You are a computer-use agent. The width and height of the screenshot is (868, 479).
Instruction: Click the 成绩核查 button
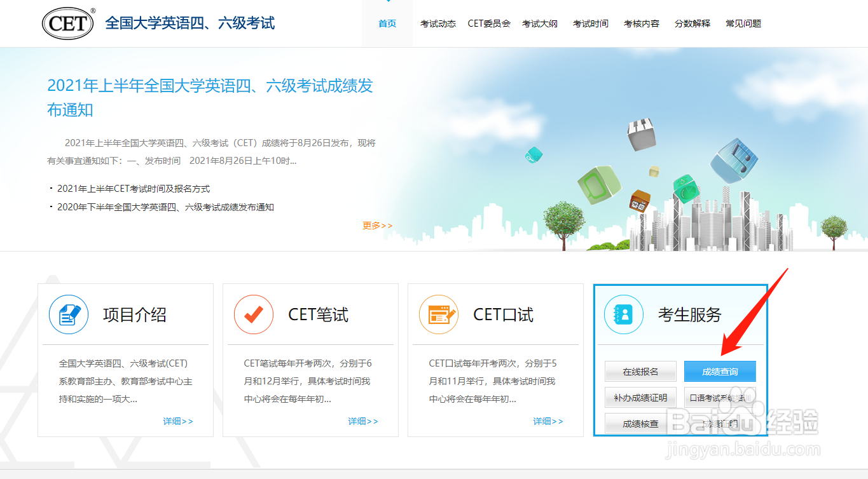pos(639,423)
